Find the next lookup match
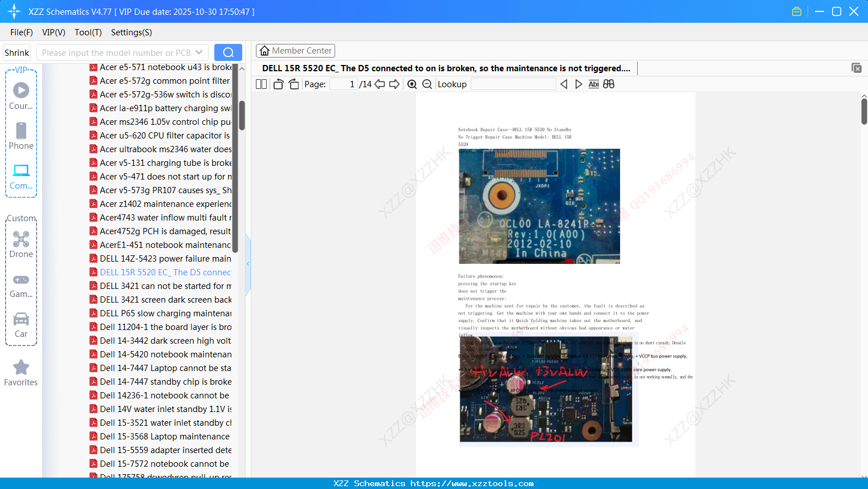The width and height of the screenshot is (868, 489). click(x=578, y=84)
